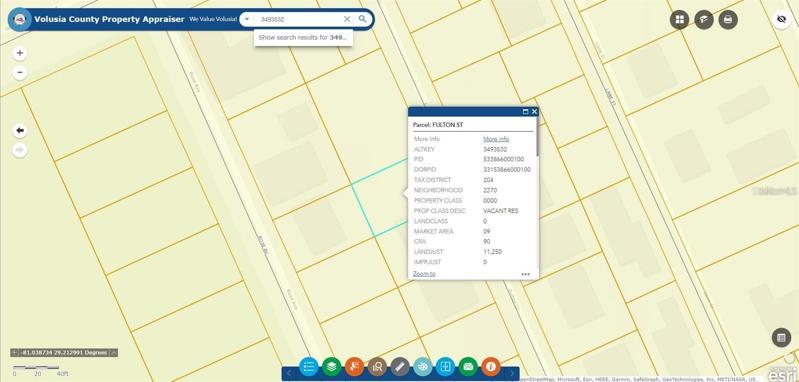Select the VACANT RES value
Screen dimensions: 799x382
pyautogui.click(x=500, y=210)
